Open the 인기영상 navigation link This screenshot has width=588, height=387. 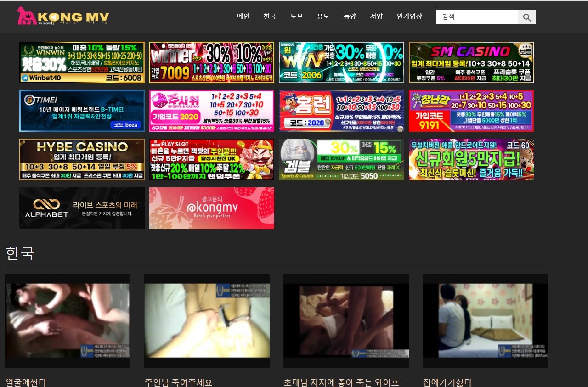(409, 17)
